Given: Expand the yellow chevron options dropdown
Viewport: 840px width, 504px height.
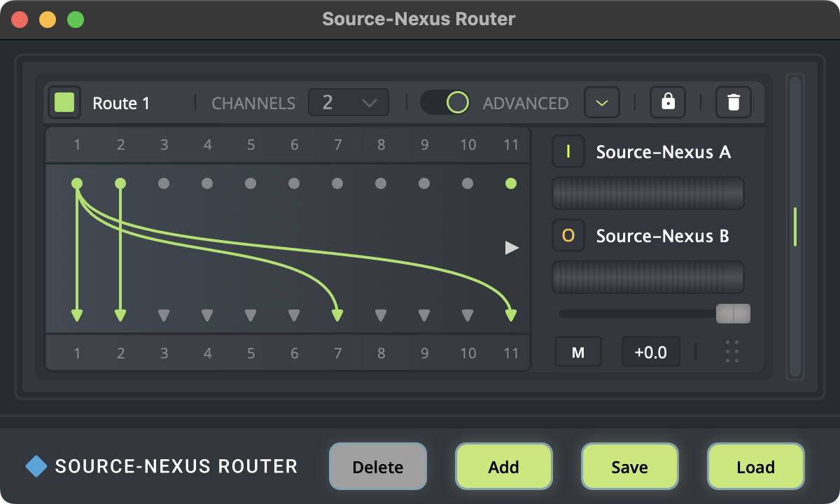Looking at the screenshot, I should point(602,103).
